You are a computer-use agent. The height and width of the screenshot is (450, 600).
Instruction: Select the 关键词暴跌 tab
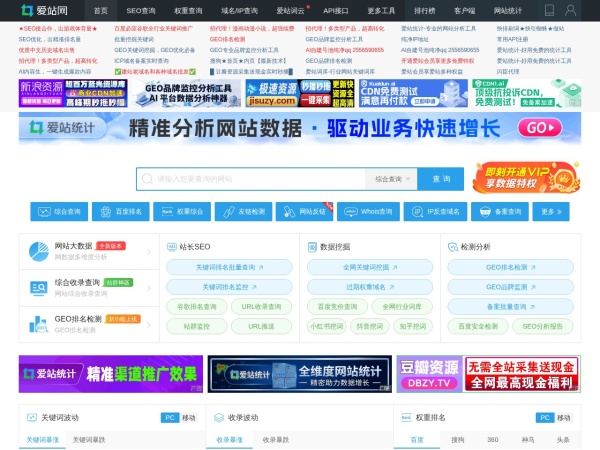tap(89, 440)
